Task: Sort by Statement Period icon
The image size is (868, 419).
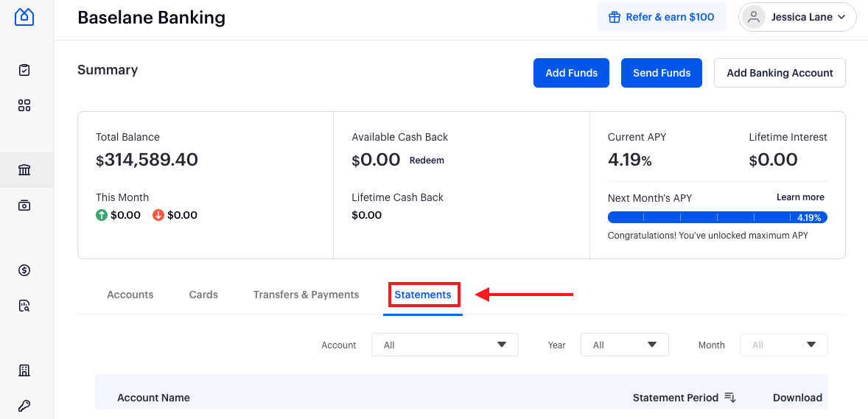Action: (x=730, y=398)
